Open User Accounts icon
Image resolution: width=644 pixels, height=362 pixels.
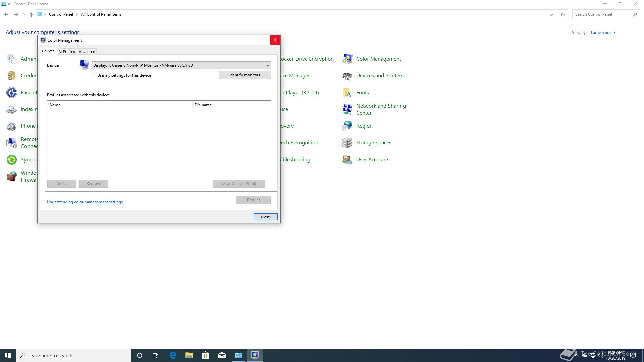347,160
